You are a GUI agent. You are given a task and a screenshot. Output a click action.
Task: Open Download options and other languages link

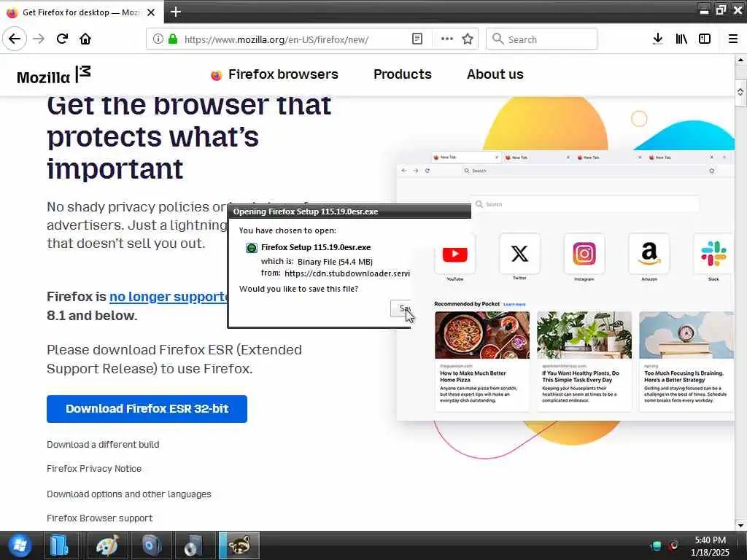[x=128, y=494]
